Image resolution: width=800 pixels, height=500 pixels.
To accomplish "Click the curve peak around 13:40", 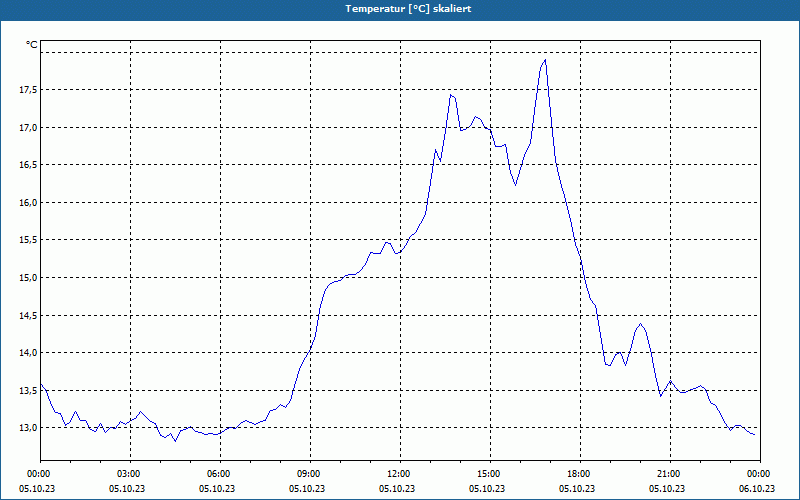I will (451, 94).
